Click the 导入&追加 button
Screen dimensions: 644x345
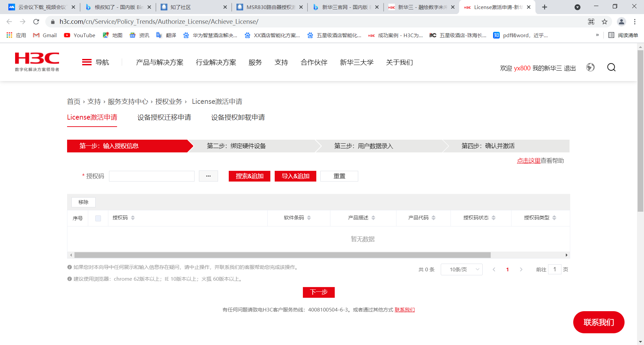(296, 176)
